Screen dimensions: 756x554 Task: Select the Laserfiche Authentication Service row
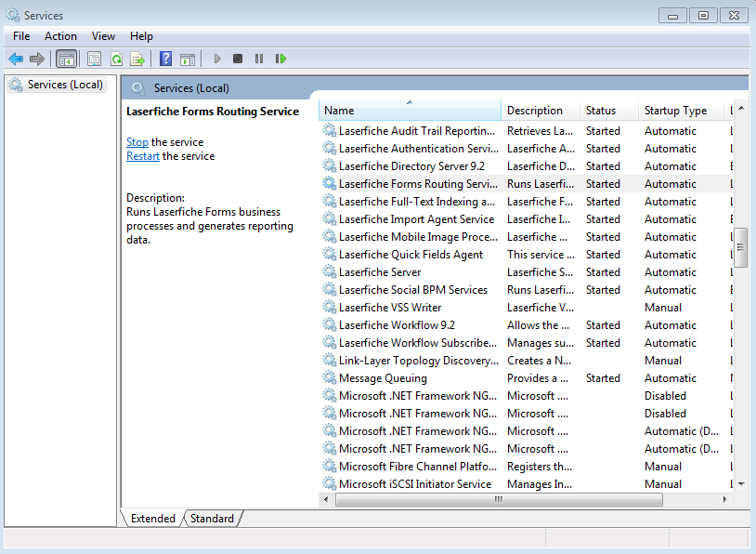527,149
